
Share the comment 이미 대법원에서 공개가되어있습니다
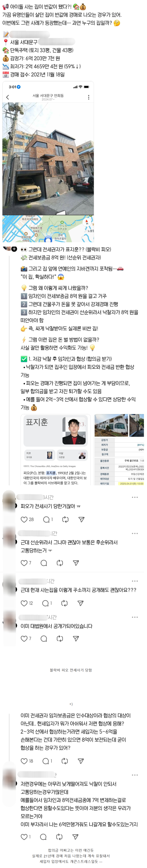pyautogui.click(x=76, y=639)
